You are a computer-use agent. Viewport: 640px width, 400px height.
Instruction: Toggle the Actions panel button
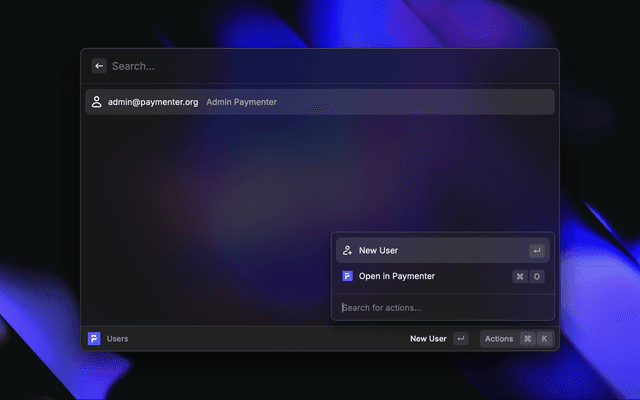[x=499, y=339]
